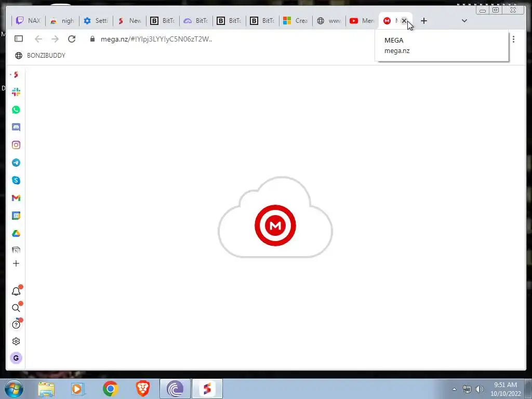The width and height of the screenshot is (532, 399).
Task: Click the MEGA logo in cloud
Action: click(x=275, y=225)
